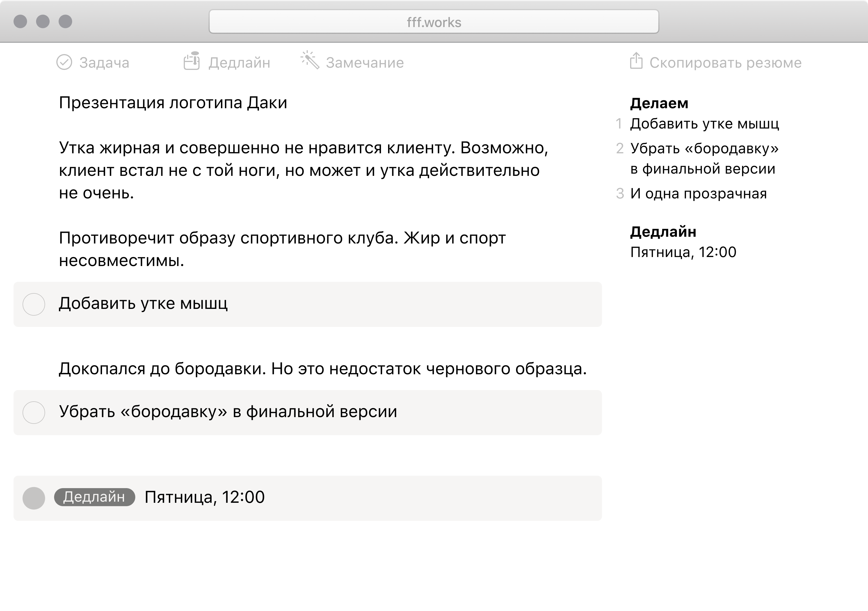Click the Задача toolbar label
The image size is (868, 611).
pos(104,63)
